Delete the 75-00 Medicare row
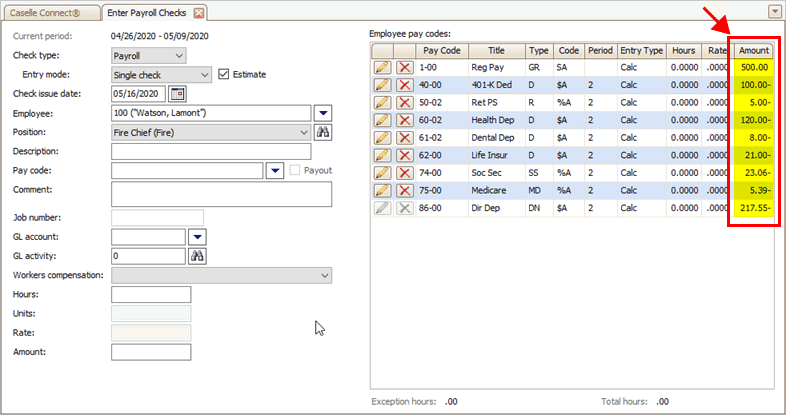 pyautogui.click(x=405, y=190)
